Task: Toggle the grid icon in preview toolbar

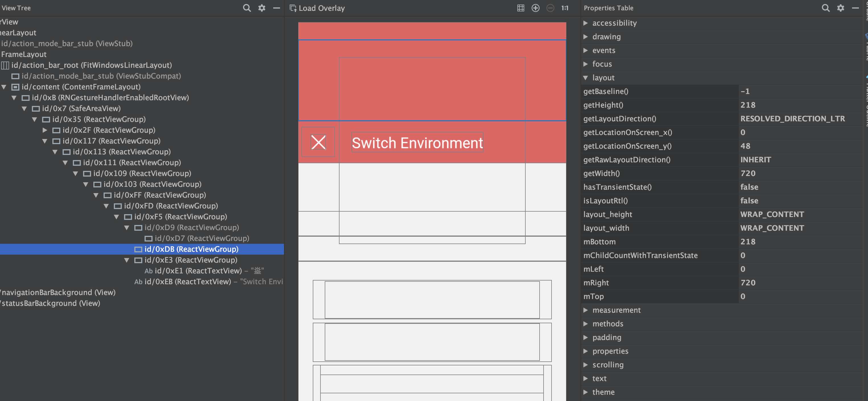Action: click(521, 8)
